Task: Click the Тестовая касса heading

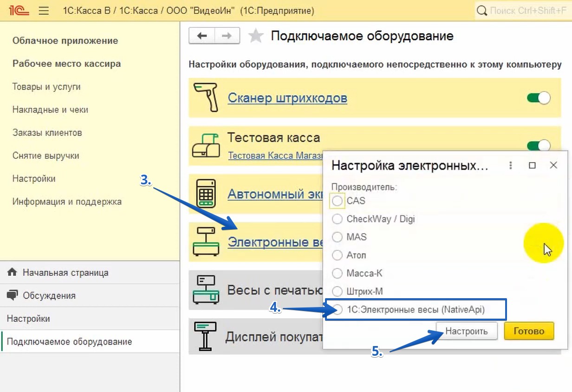Action: click(x=273, y=137)
